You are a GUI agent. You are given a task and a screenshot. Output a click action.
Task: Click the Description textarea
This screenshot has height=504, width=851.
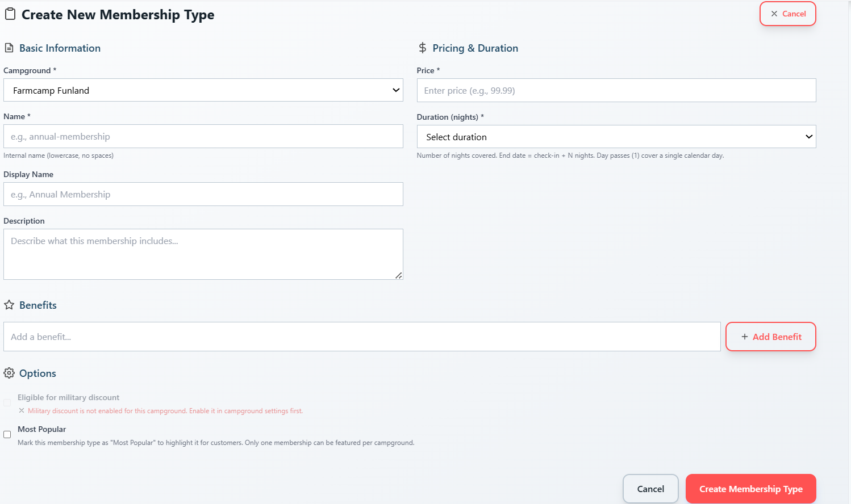(203, 254)
